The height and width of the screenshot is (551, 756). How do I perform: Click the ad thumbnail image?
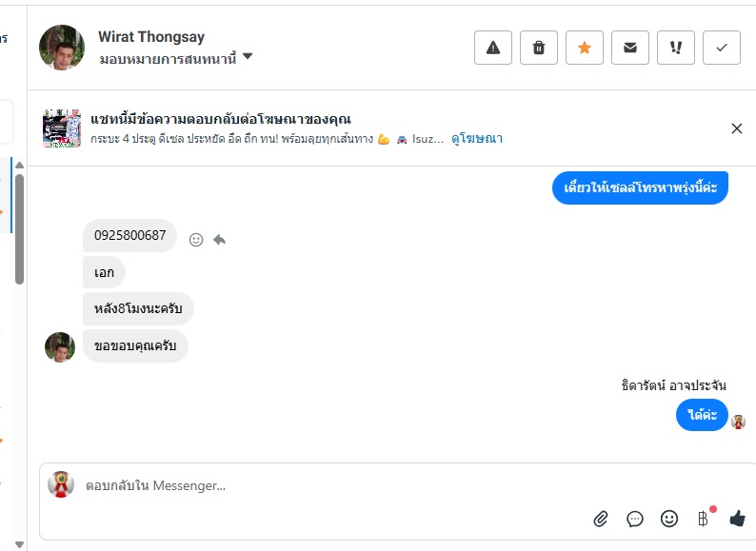pos(62,128)
